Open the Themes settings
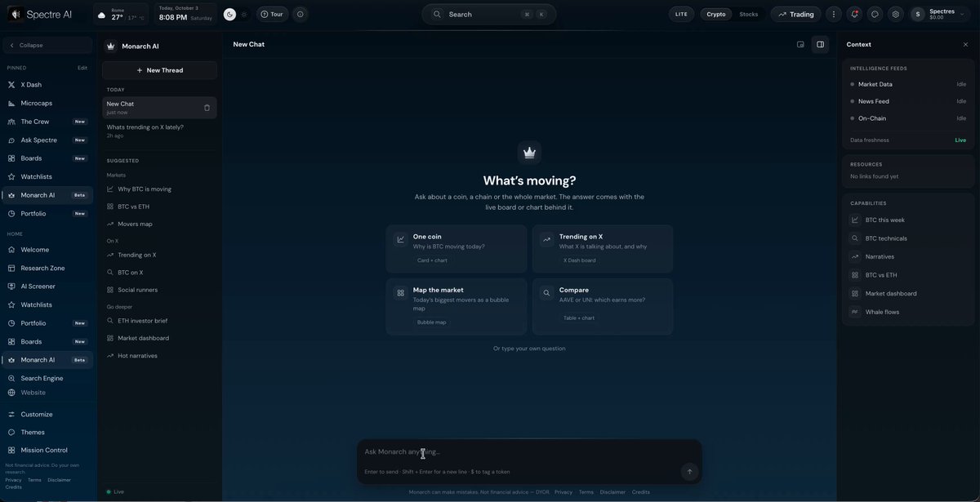980x502 pixels. click(x=48, y=432)
